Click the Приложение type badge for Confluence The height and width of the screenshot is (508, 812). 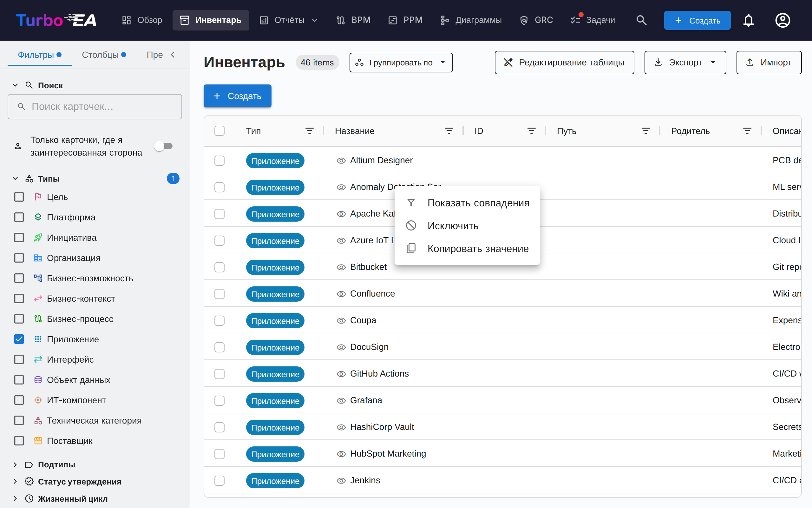click(275, 294)
